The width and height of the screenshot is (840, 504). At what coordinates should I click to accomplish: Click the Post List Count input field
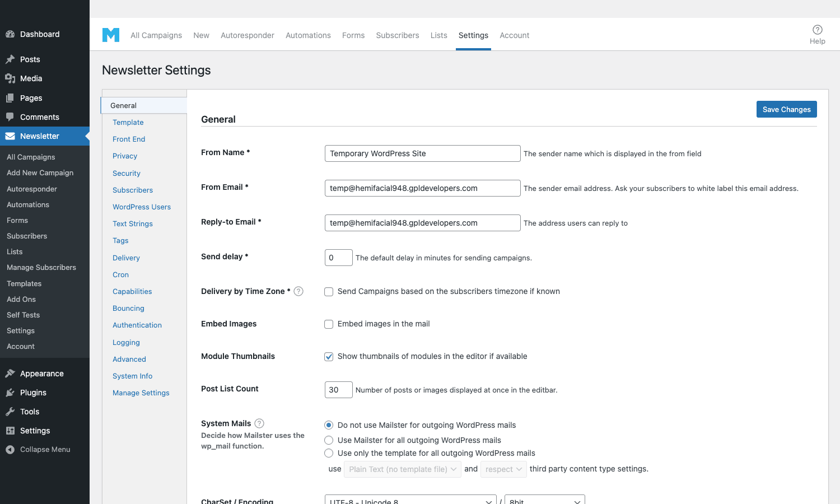(x=339, y=390)
